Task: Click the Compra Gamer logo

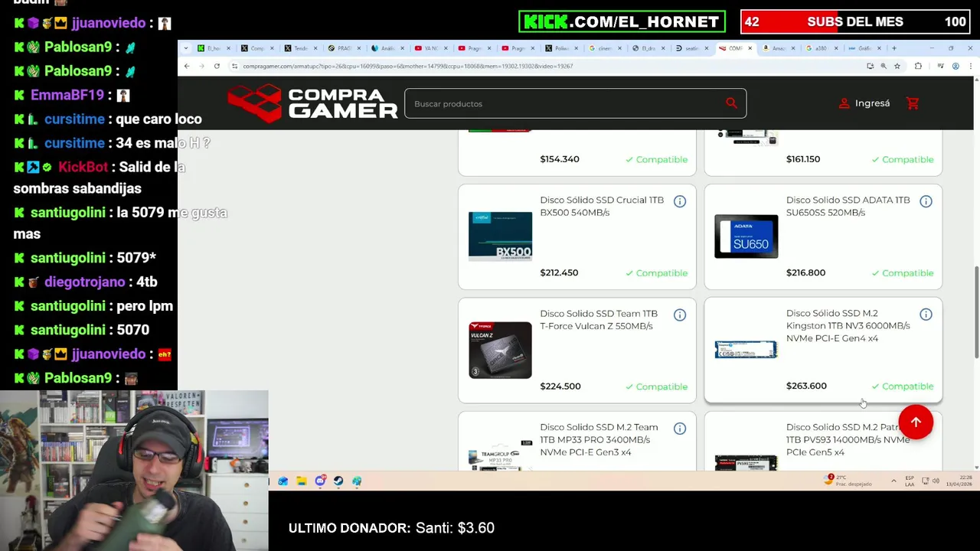Action: pyautogui.click(x=312, y=103)
